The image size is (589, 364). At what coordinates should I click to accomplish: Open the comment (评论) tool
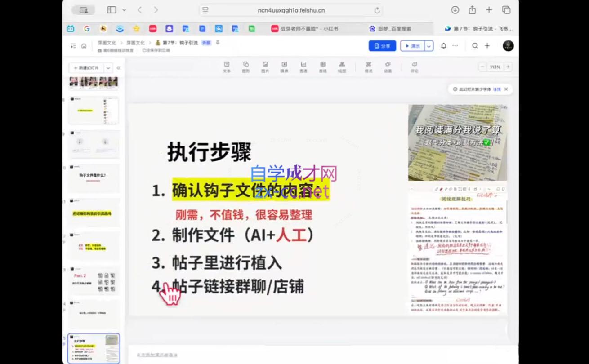(x=415, y=67)
